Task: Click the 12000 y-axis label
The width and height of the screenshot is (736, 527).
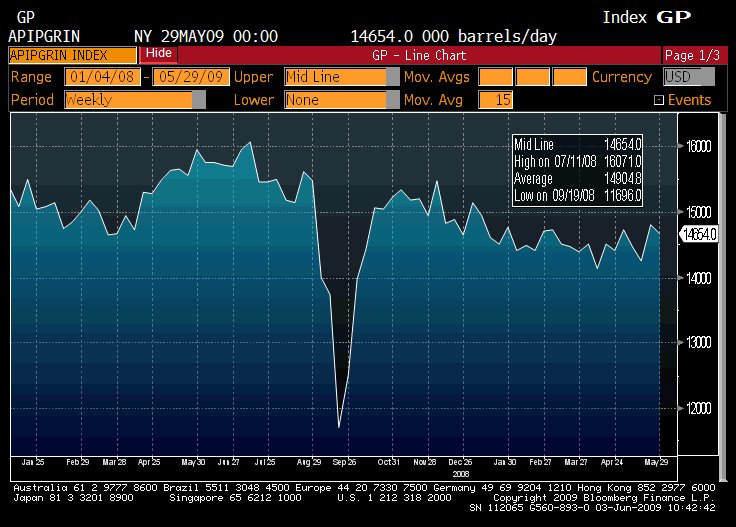Action: pos(698,408)
